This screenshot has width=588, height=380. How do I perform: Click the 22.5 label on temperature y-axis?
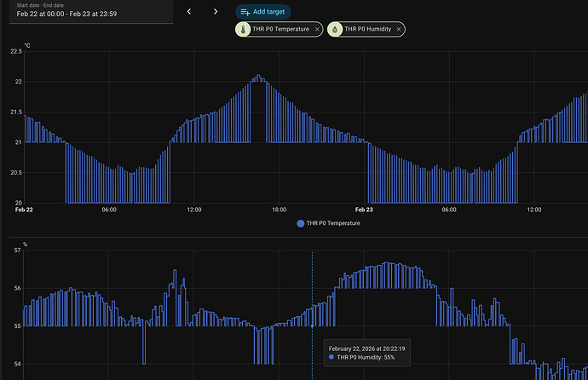[x=15, y=52]
